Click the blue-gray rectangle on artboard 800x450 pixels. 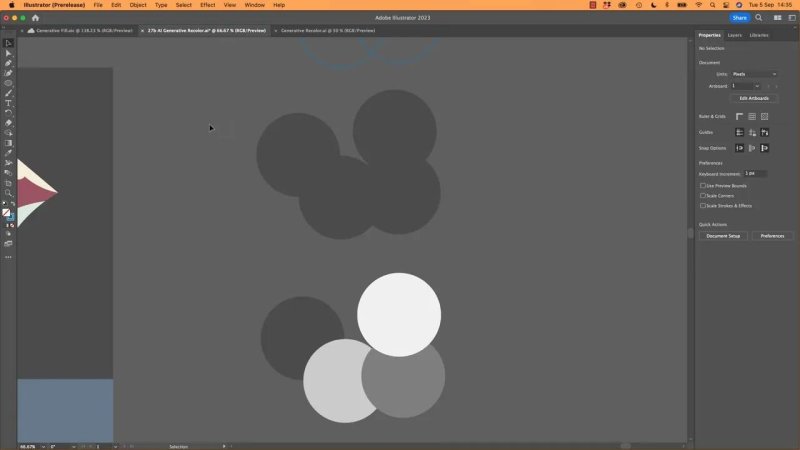click(65, 411)
